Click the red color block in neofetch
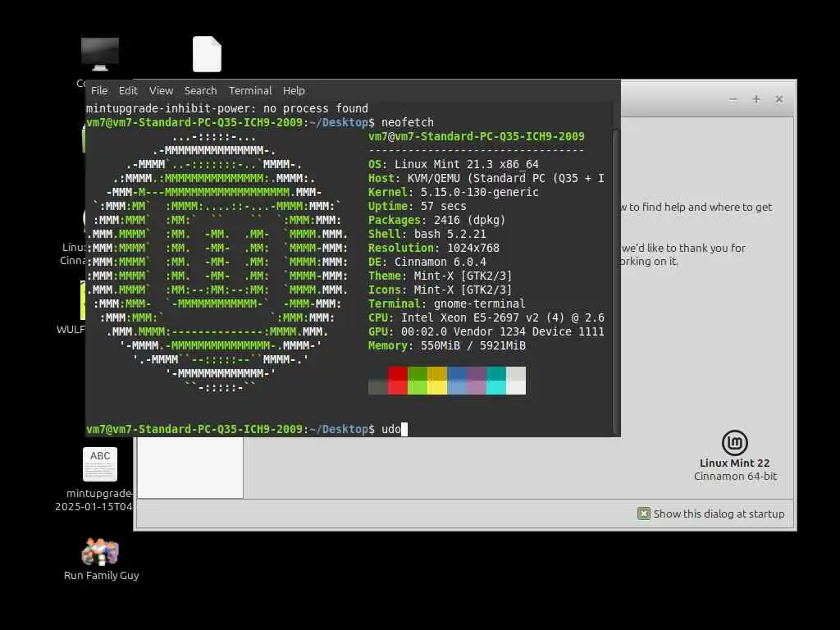 pyautogui.click(x=398, y=381)
